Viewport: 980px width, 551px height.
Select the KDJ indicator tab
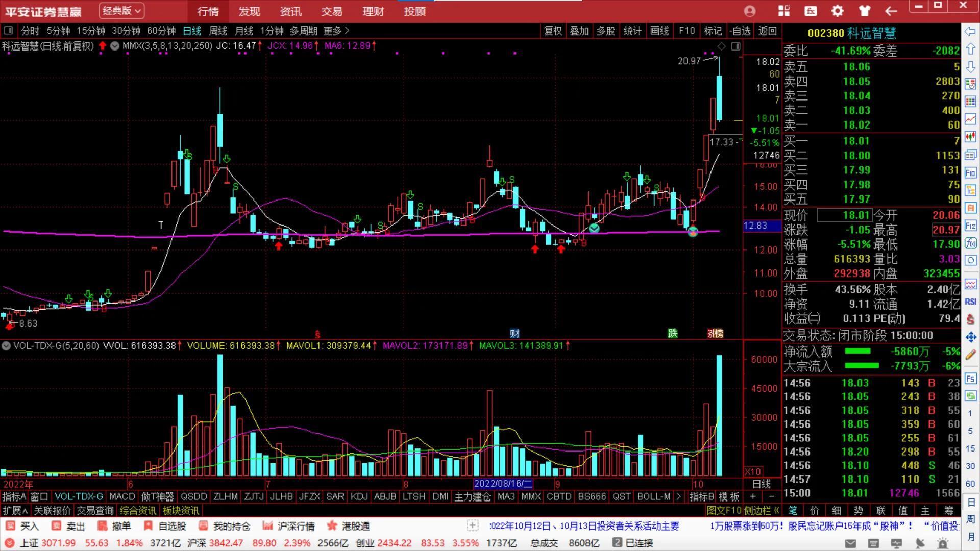click(359, 496)
